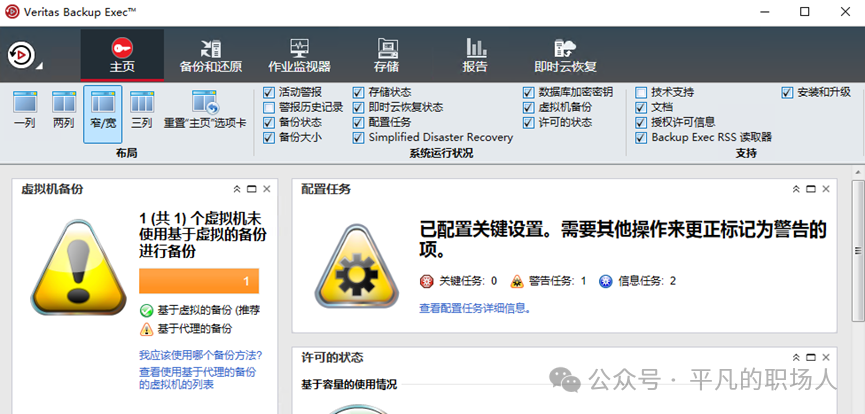Select the 两列 two column layout
Image resolution: width=865 pixels, height=414 pixels.
tap(63, 112)
